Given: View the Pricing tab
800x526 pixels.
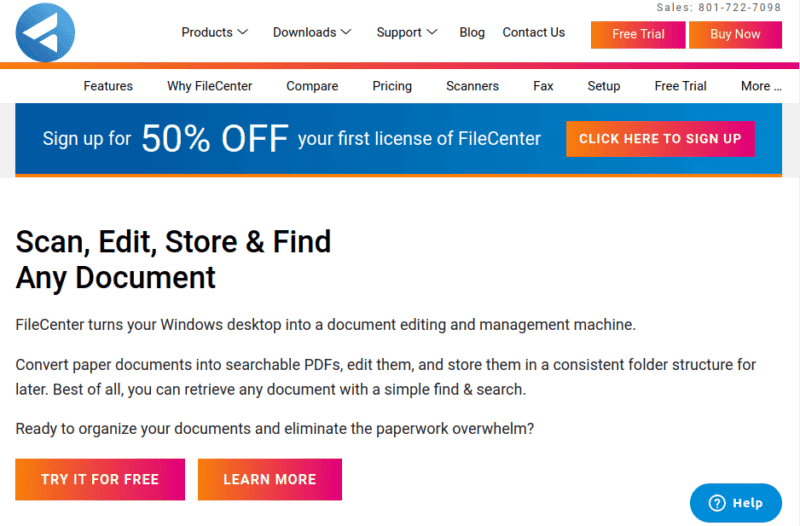Looking at the screenshot, I should tap(392, 86).
